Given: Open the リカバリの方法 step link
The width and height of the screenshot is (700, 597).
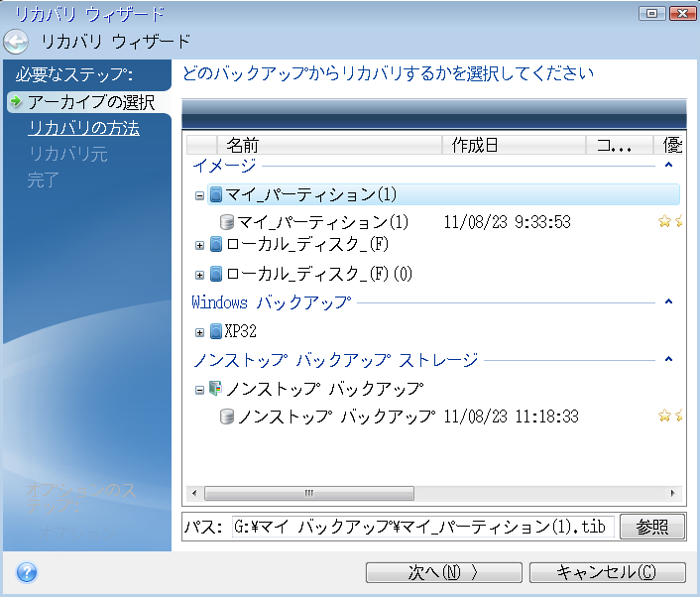Looking at the screenshot, I should [x=83, y=128].
